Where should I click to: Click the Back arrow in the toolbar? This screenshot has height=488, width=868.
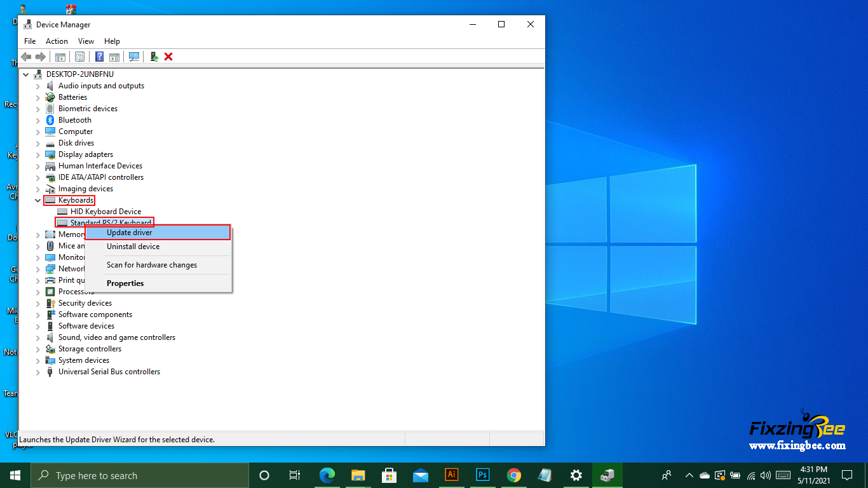(x=26, y=57)
